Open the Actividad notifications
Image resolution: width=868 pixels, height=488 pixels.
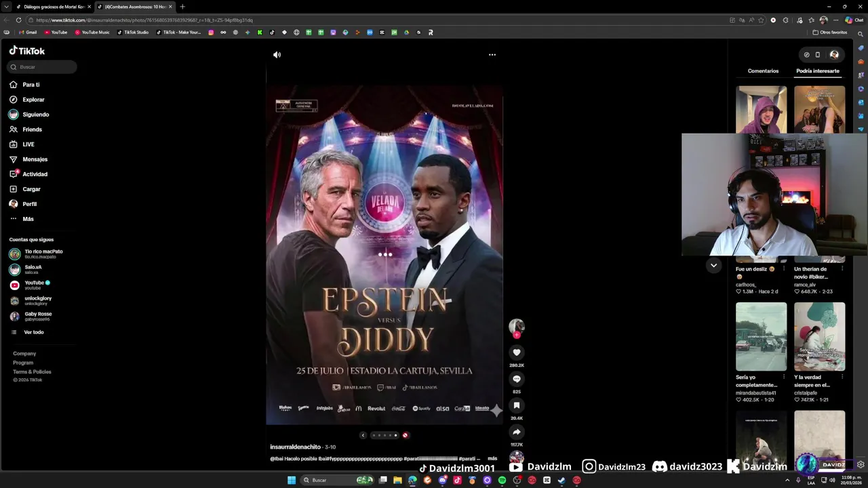[x=28, y=174]
